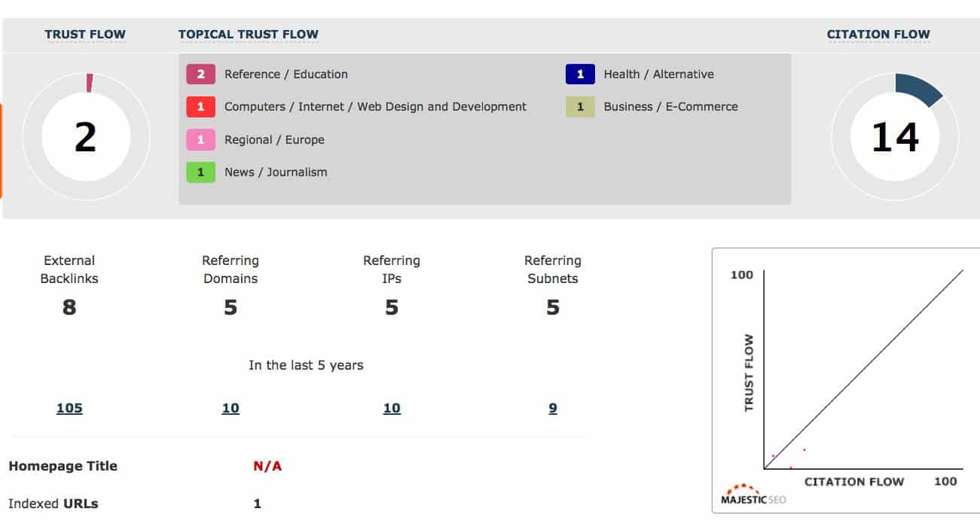The width and height of the screenshot is (980, 524).
Task: Open the CITATION FLOW header label
Action: pos(878,34)
